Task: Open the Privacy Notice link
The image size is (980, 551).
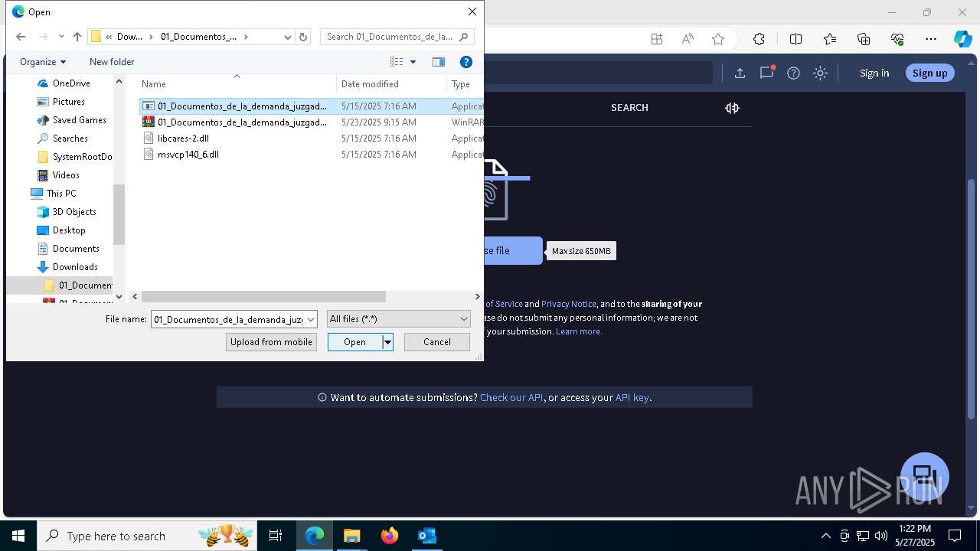Action: [569, 304]
